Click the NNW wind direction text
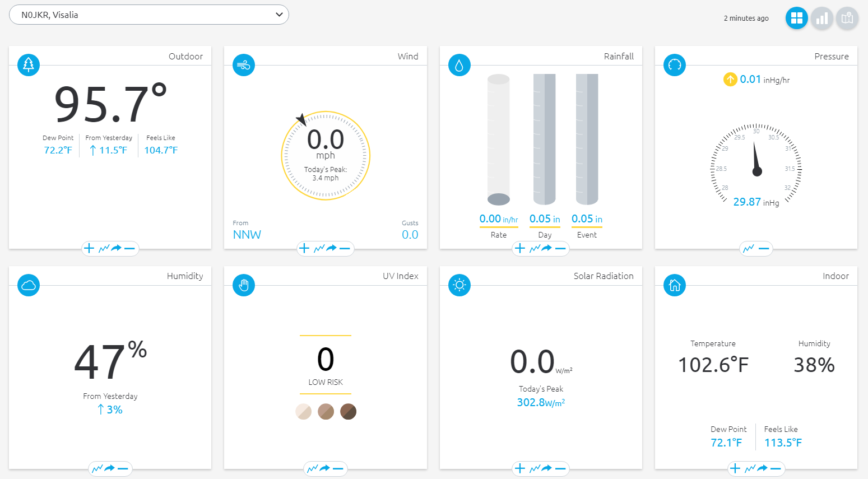Image resolution: width=868 pixels, height=479 pixels. click(247, 235)
